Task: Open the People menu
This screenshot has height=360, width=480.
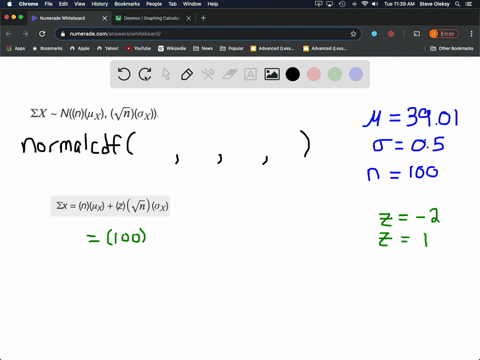Action: [154, 4]
